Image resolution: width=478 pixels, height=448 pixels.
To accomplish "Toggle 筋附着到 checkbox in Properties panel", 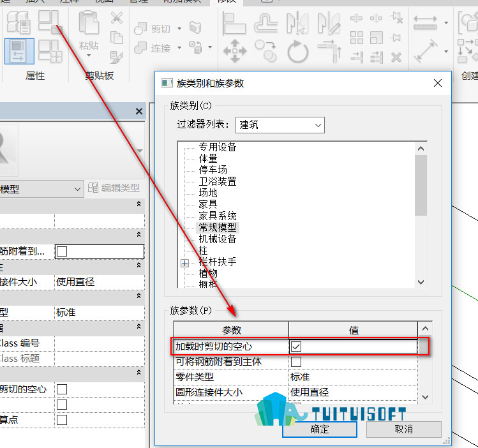I will click(x=62, y=251).
